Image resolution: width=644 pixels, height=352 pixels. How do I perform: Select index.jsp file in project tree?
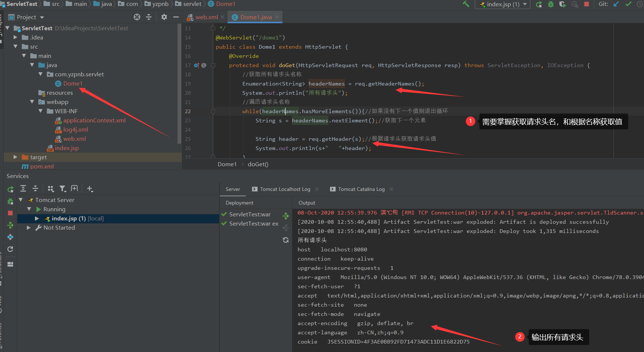(67, 148)
